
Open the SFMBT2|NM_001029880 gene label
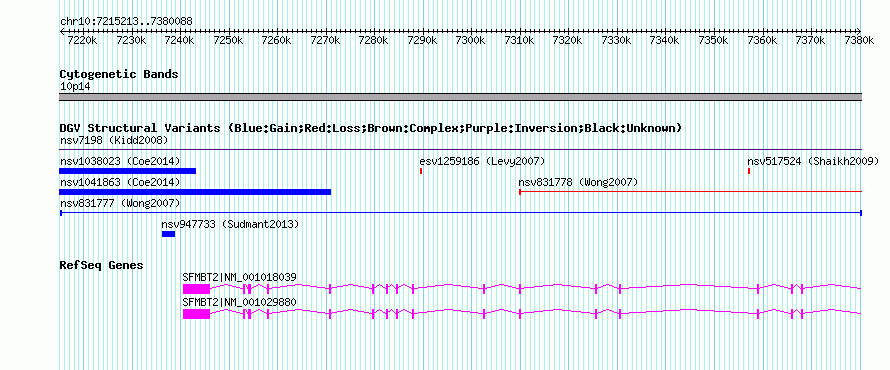click(240, 301)
